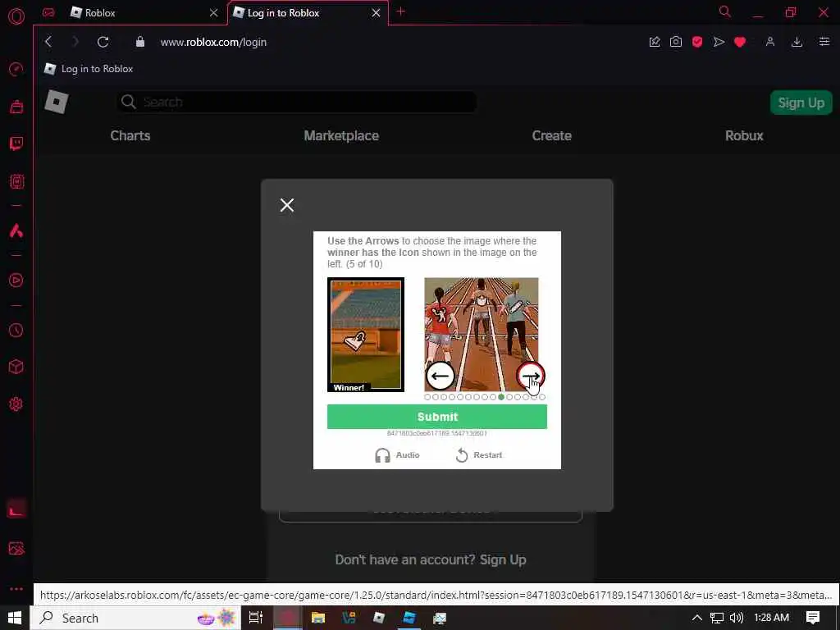
Task: Show hidden system tray icons
Action: click(696, 618)
